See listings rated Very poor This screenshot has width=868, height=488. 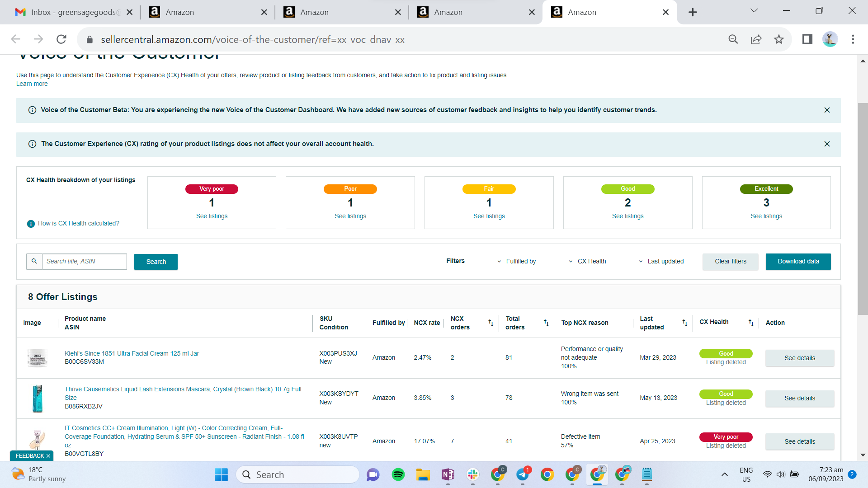tap(212, 216)
